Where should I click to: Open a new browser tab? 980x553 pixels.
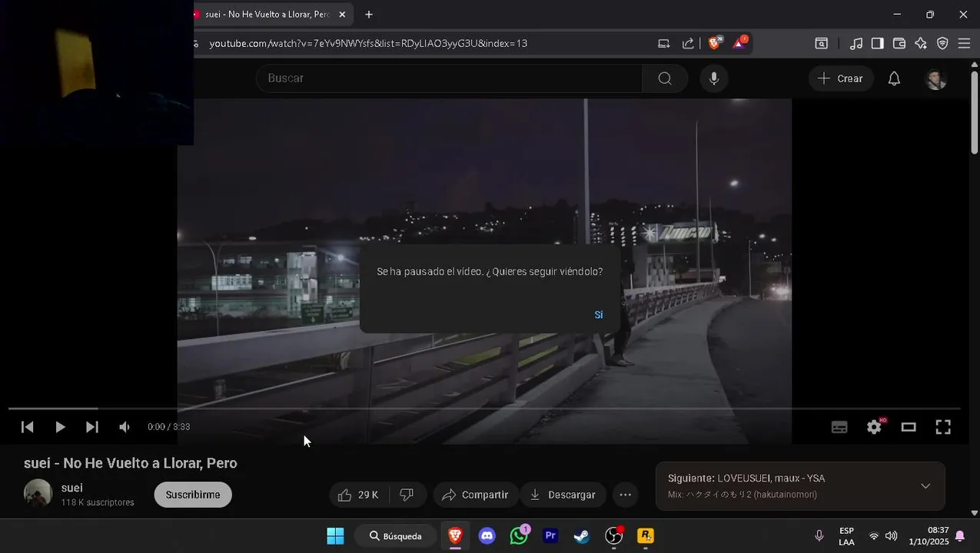(x=369, y=15)
